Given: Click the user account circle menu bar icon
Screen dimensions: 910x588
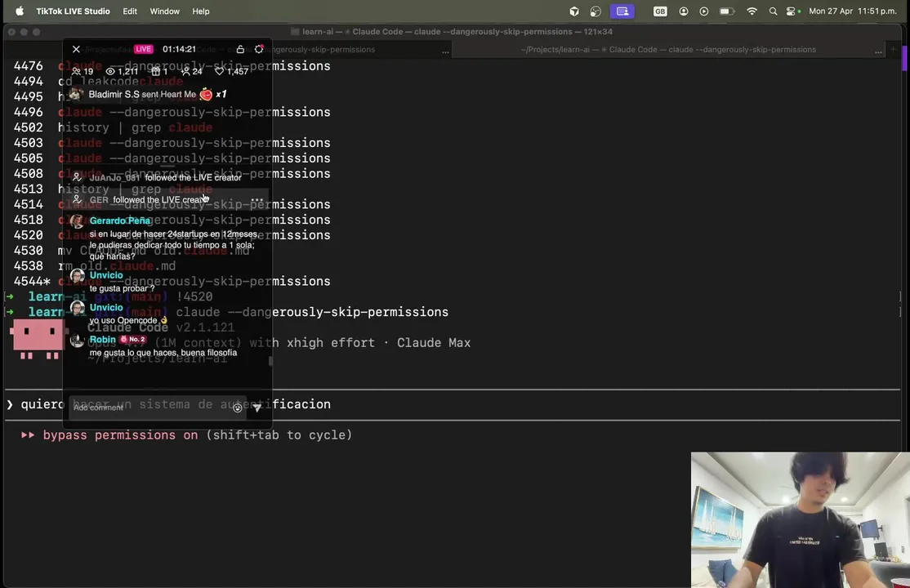Looking at the screenshot, I should pos(684,11).
